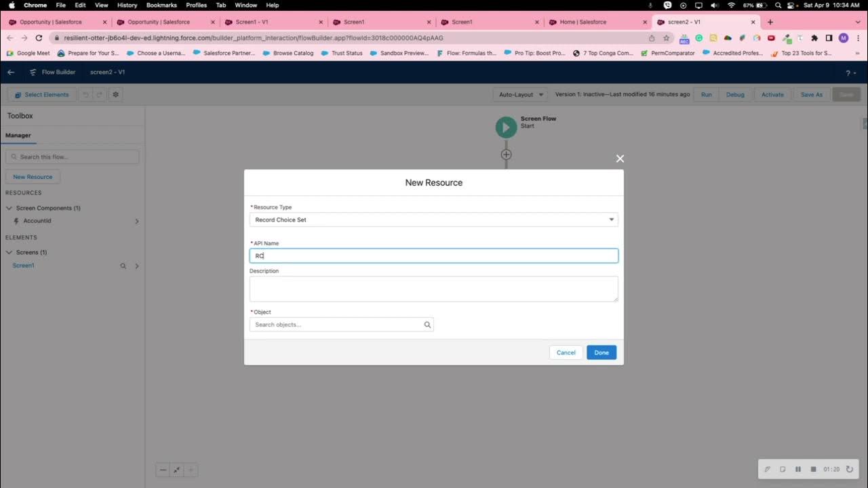The width and height of the screenshot is (868, 488).
Task: Open the Profiles menu
Action: click(197, 5)
